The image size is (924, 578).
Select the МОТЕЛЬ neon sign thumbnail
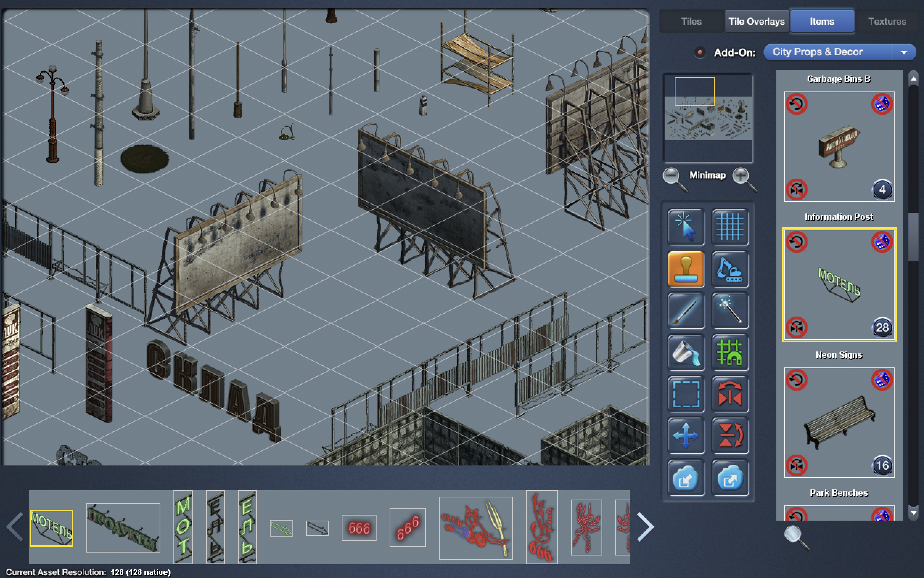[x=51, y=528]
